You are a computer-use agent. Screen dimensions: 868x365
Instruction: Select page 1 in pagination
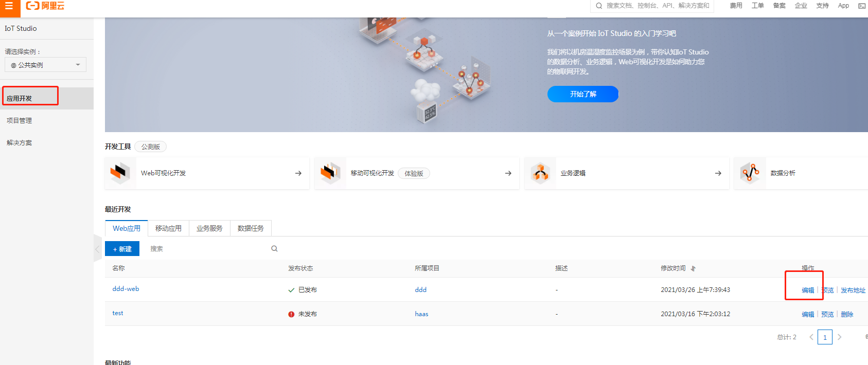[825, 337]
